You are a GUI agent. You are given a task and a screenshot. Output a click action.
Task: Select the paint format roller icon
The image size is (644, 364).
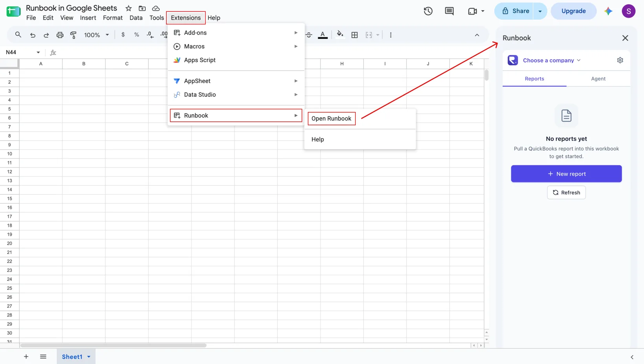[x=73, y=35]
